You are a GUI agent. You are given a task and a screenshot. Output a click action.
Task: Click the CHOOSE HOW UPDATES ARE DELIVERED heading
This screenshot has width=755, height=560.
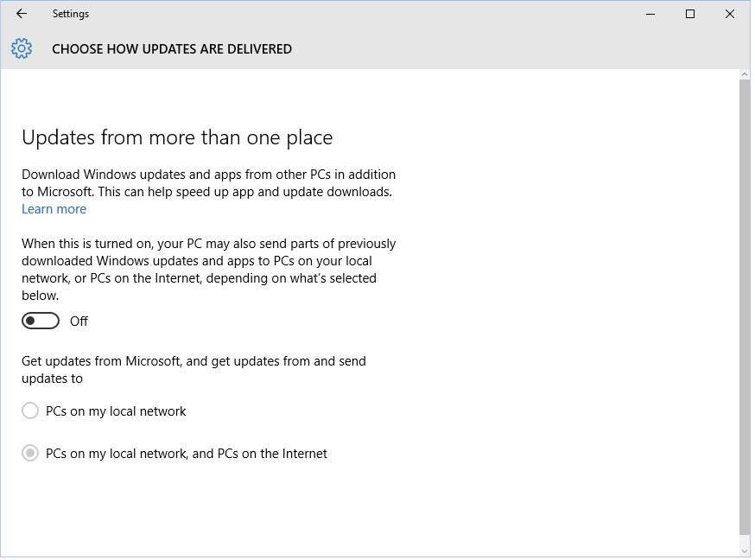(x=172, y=48)
